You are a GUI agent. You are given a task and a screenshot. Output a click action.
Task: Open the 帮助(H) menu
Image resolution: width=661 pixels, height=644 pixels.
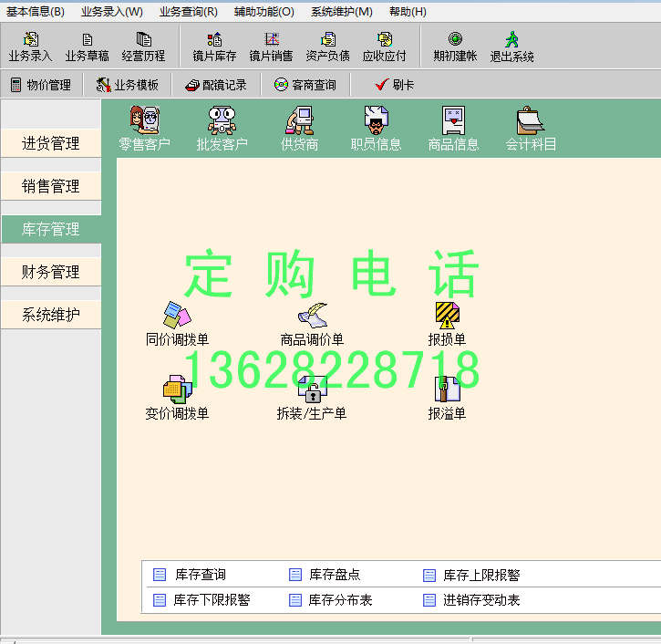coord(408,11)
